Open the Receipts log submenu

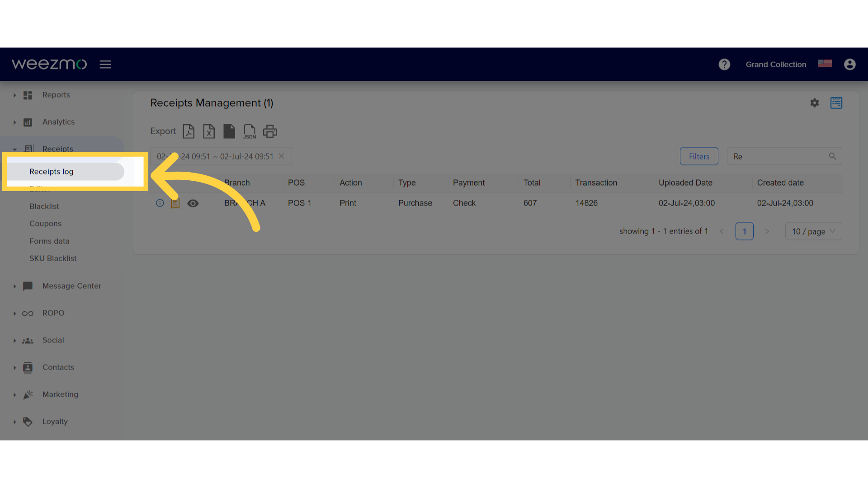[x=51, y=172]
